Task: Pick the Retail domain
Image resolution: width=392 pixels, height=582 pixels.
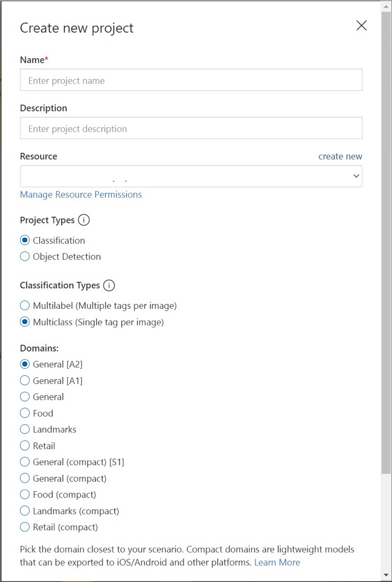Action: pyautogui.click(x=25, y=446)
